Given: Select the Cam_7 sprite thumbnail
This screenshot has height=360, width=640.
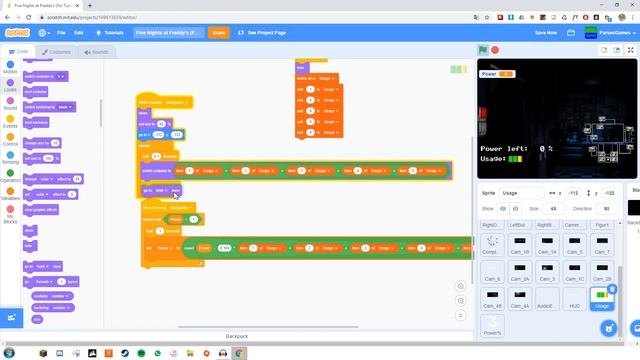Looking at the screenshot, I should pyautogui.click(x=602, y=245).
